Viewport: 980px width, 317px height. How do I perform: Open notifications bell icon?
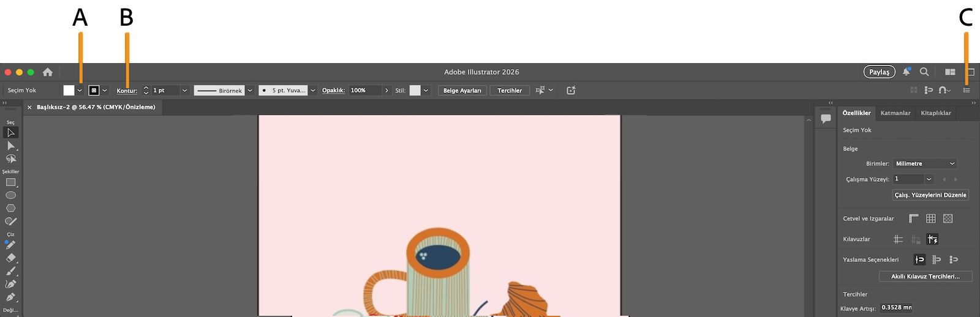[907, 72]
